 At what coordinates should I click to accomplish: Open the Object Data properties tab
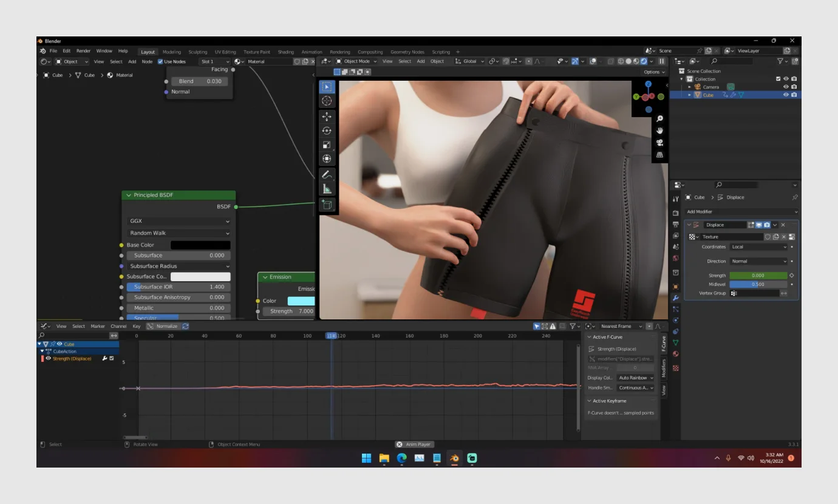(675, 343)
